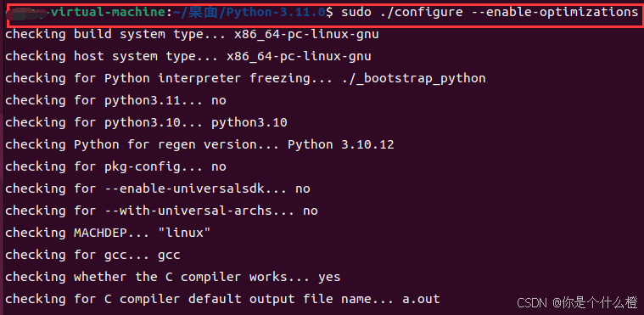
Task: Click the --with-universal-archs check line
Action: [161, 211]
